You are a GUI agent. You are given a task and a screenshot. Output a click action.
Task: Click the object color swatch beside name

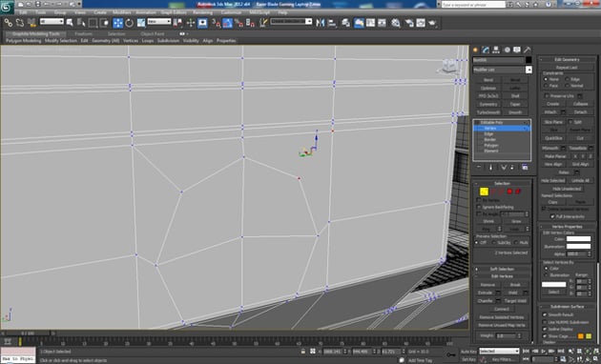point(528,60)
